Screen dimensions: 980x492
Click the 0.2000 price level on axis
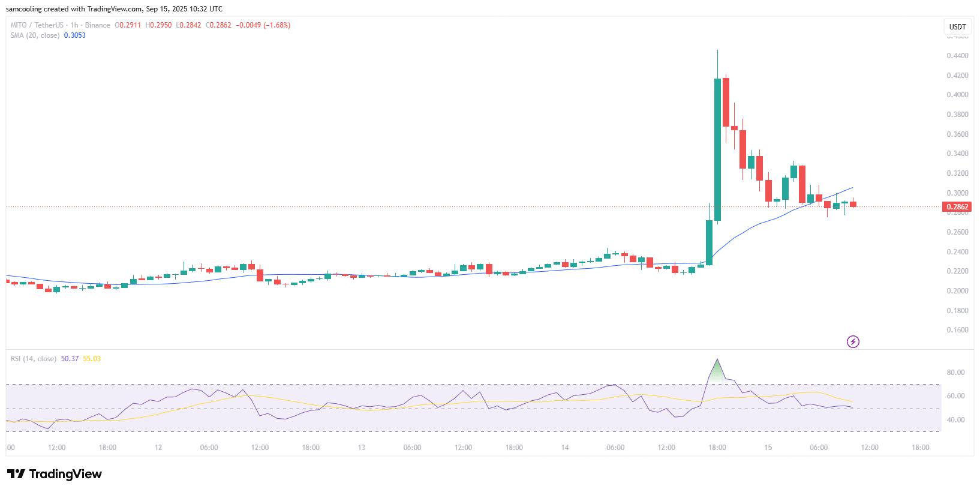click(x=957, y=291)
